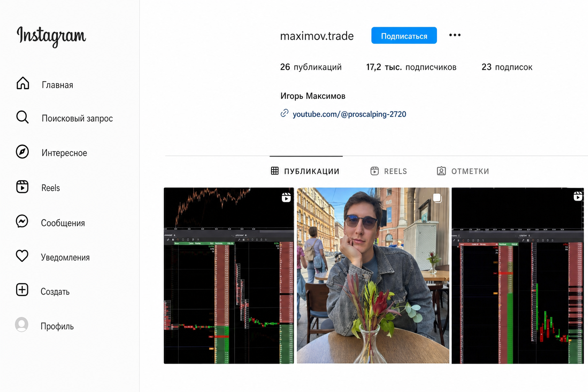Viewport: 588px width, 392px height.
Task: Open the Messenger messages icon
Action: (22, 221)
